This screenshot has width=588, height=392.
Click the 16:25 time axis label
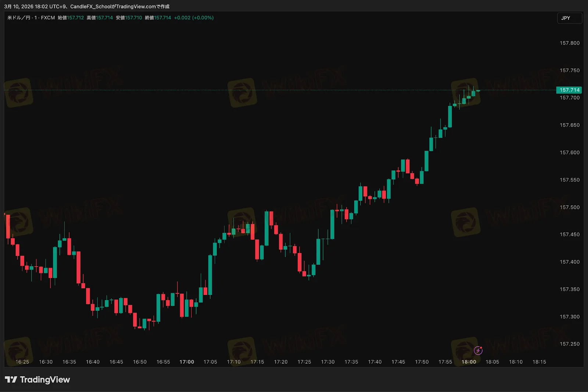(22, 362)
